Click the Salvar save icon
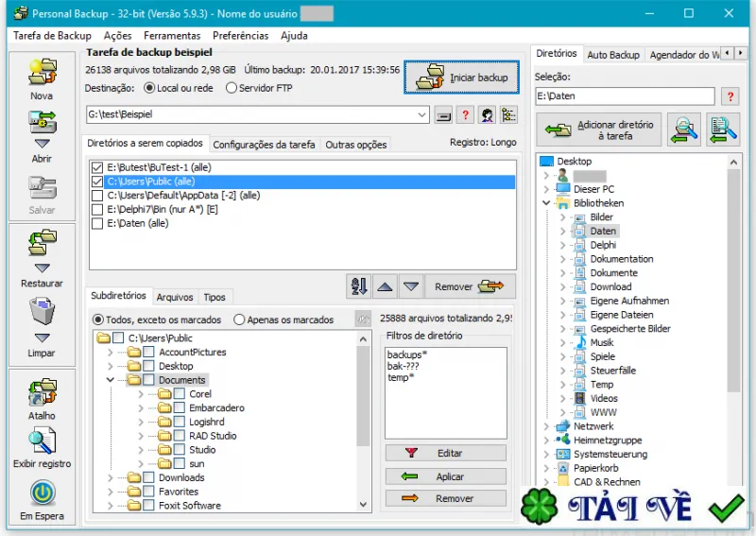The image size is (756, 536). (x=42, y=188)
